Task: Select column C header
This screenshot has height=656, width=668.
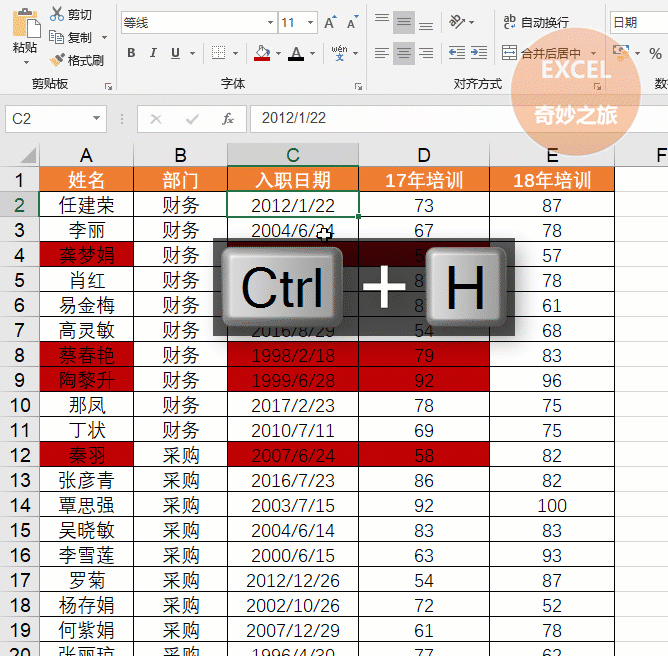Action: point(292,155)
